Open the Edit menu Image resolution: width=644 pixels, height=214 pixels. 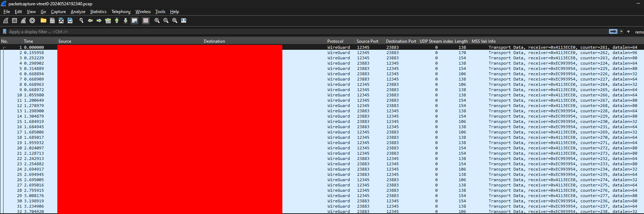(x=18, y=12)
